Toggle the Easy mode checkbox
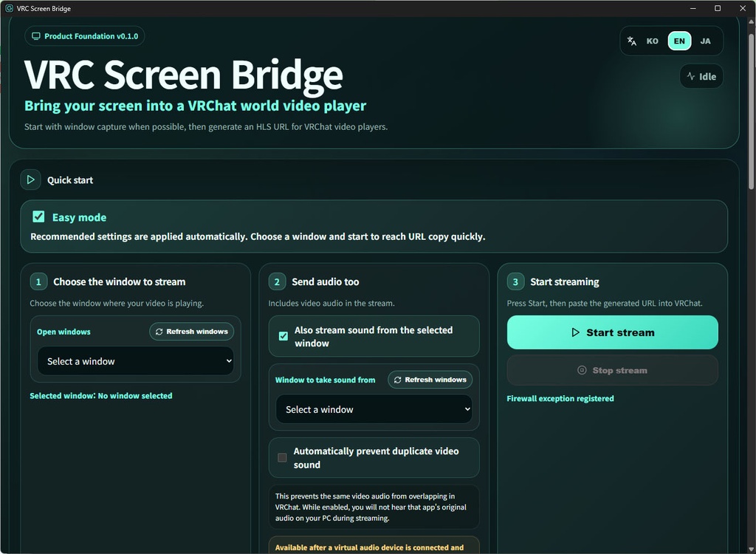This screenshot has height=554, width=756. [38, 216]
